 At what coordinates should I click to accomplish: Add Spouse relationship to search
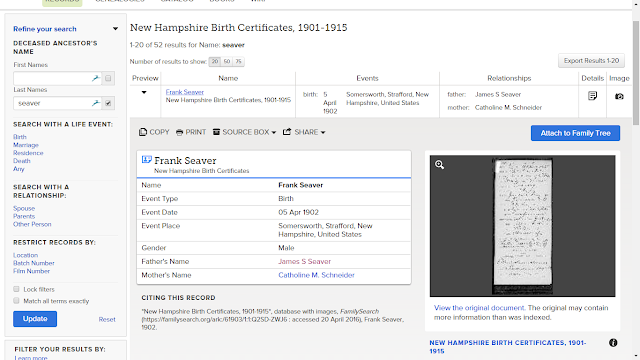pos(24,208)
